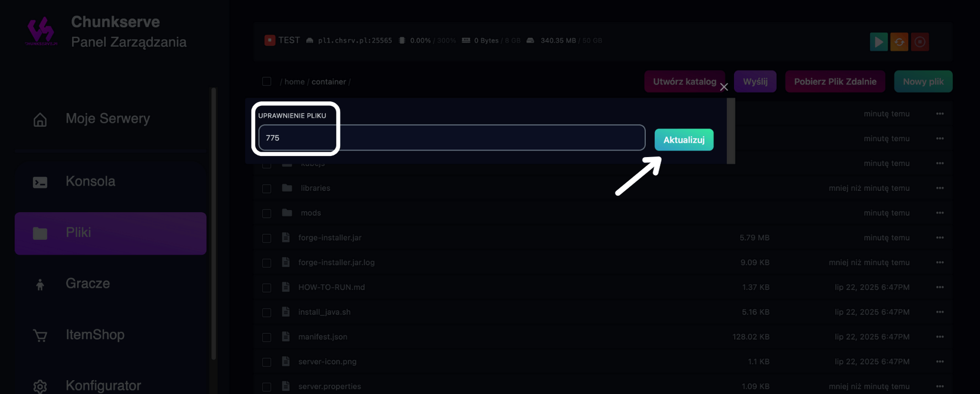
Task: Open the manifest.json file
Action: (x=323, y=337)
